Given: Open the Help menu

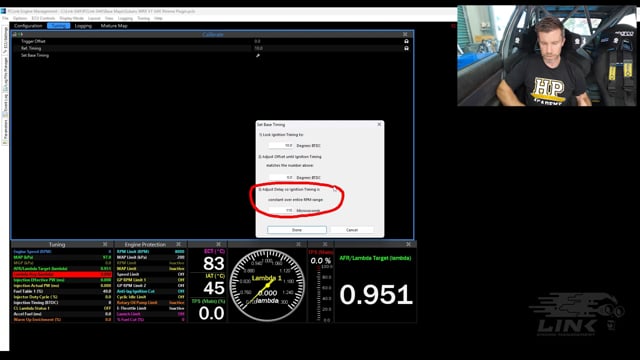Looking at the screenshot, I should 158,18.
